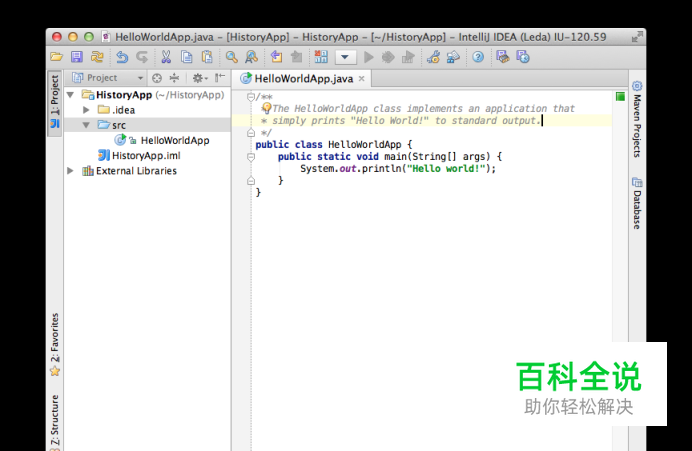This screenshot has height=451, width=692.
Task: Click the Scroll from Source target icon
Action: pyautogui.click(x=157, y=78)
